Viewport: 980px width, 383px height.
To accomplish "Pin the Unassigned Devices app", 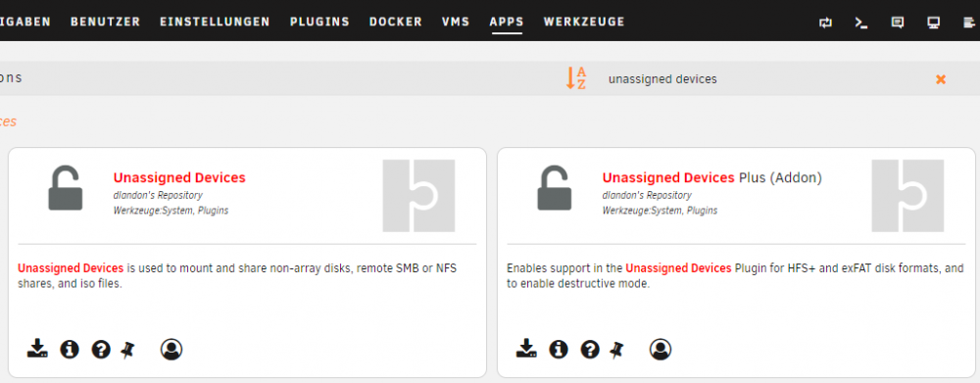I will point(127,350).
